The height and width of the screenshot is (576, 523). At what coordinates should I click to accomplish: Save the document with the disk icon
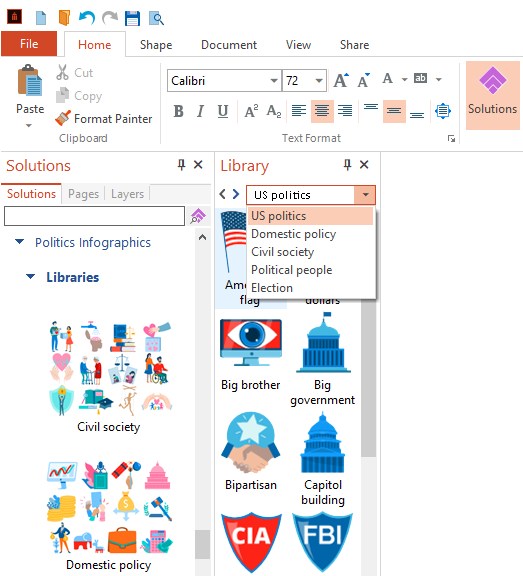[x=132, y=18]
